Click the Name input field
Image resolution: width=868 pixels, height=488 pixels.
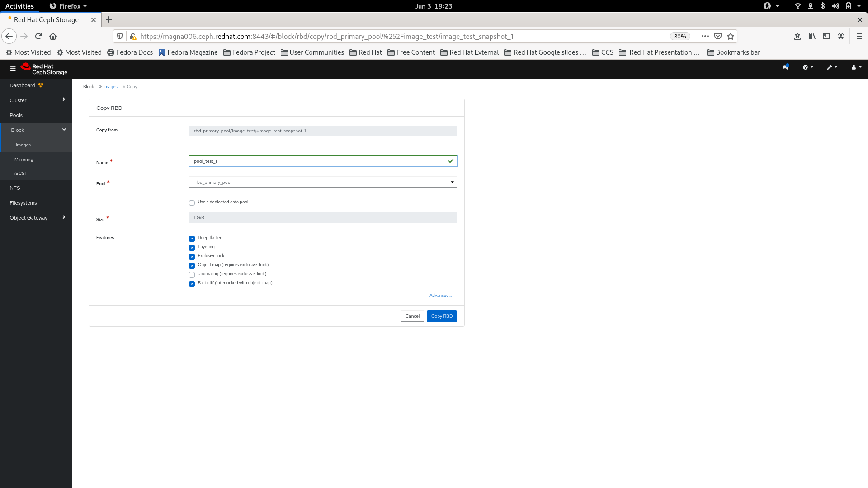pos(322,161)
